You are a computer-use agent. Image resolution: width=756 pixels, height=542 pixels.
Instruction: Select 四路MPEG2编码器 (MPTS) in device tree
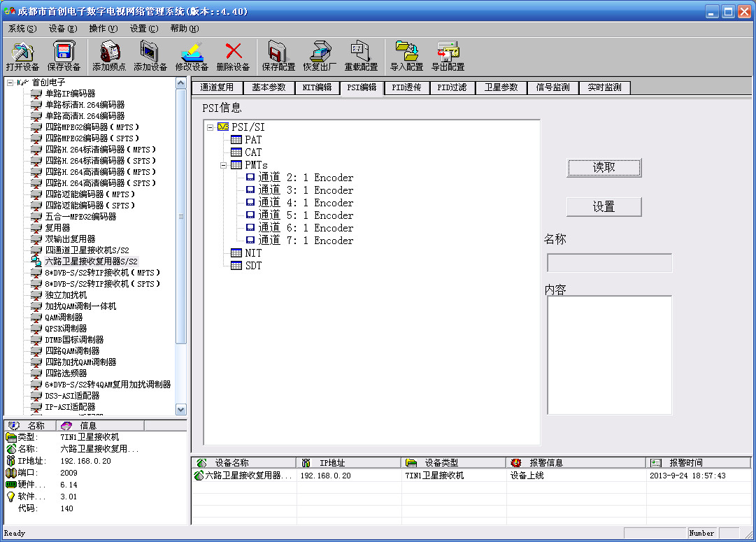[92, 127]
